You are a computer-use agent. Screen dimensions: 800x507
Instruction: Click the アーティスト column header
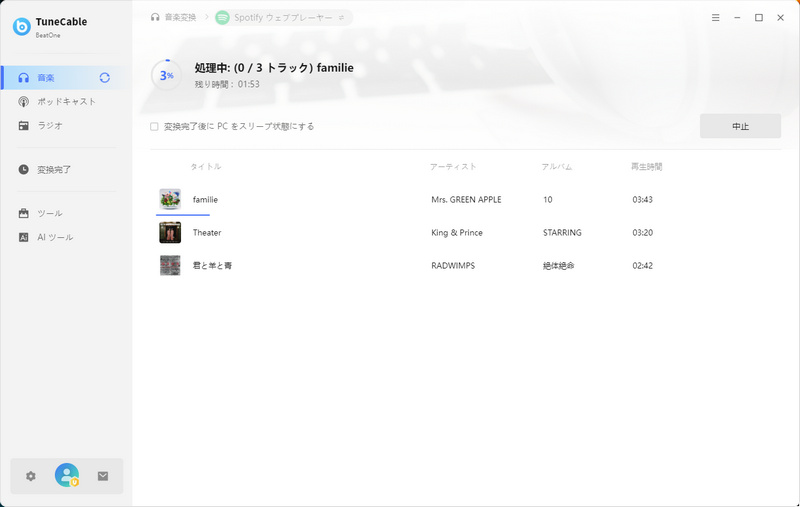pyautogui.click(x=453, y=166)
